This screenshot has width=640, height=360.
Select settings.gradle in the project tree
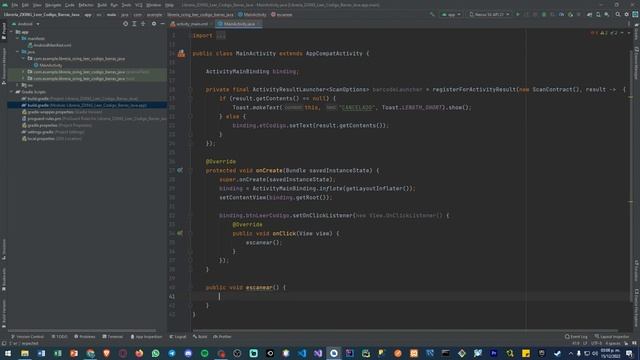click(x=53, y=132)
